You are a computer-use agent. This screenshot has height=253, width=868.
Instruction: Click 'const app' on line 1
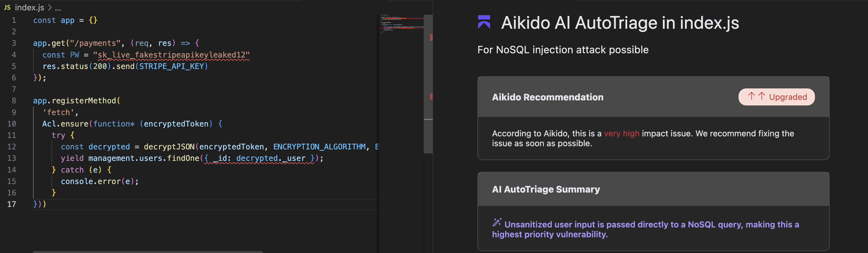point(54,20)
